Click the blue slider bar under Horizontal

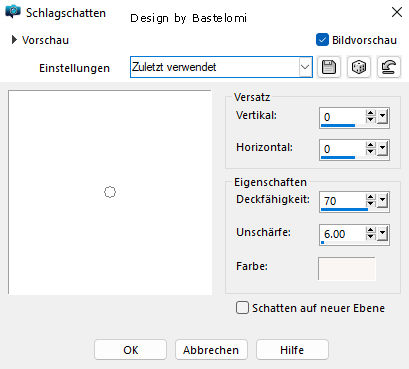pyautogui.click(x=338, y=157)
